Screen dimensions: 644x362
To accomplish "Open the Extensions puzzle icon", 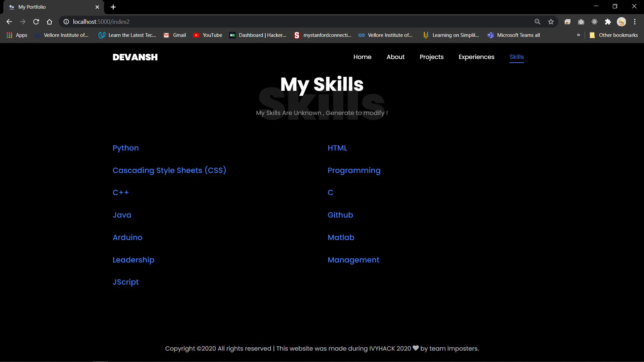I will (608, 22).
